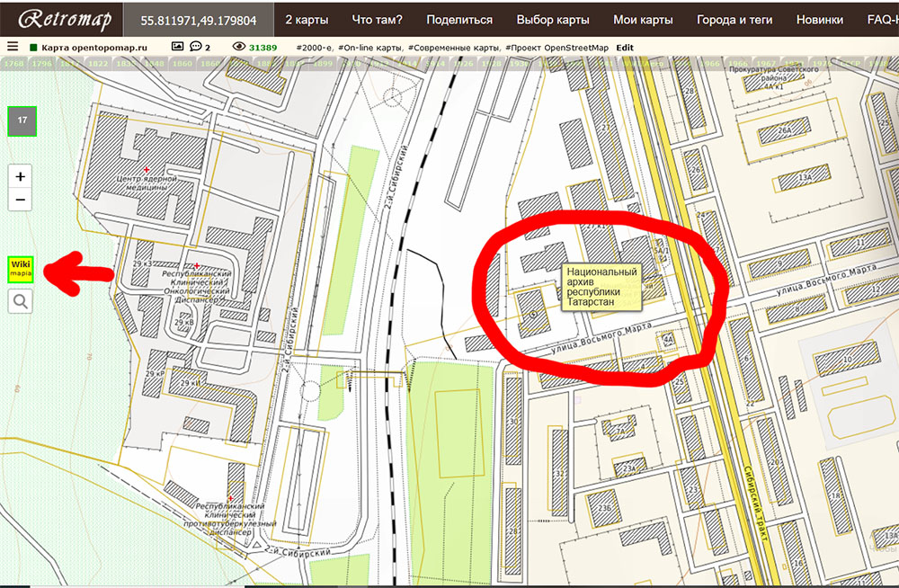Click the zoom-in plus button

[x=19, y=174]
